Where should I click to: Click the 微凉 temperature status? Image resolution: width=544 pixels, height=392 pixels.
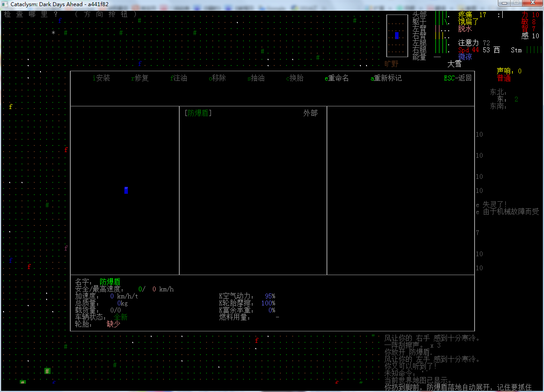[465, 57]
